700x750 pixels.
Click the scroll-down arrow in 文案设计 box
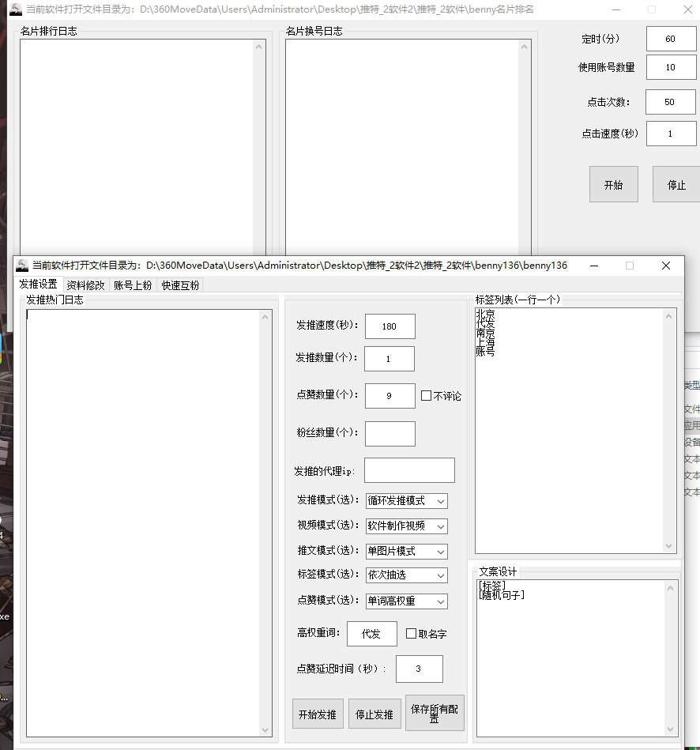click(671, 729)
